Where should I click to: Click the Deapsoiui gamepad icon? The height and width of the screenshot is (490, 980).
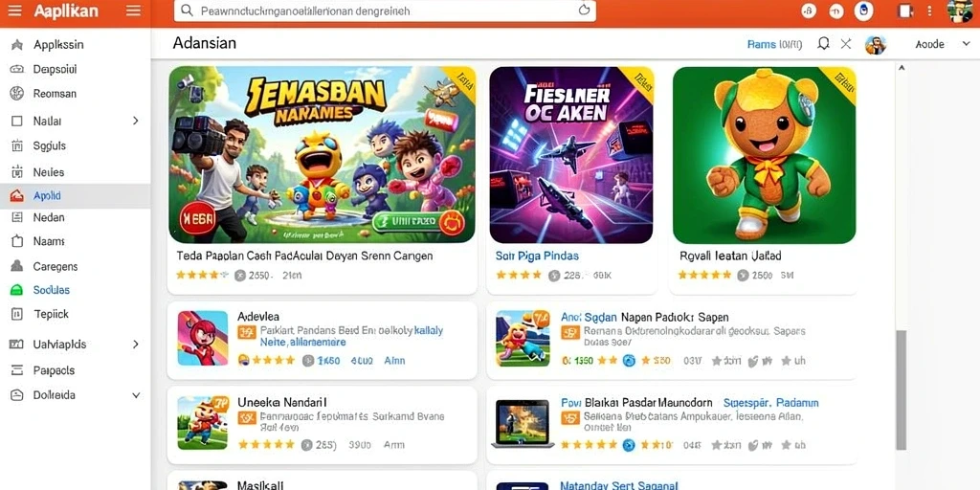pyautogui.click(x=17, y=69)
